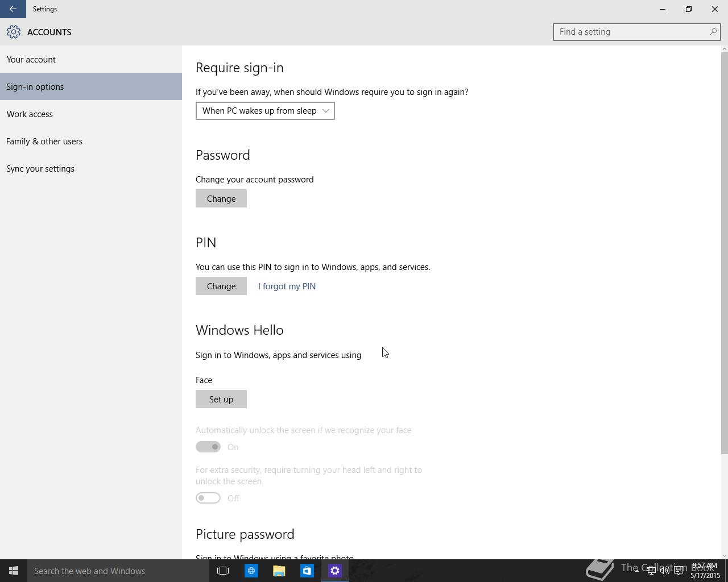Open Family & other users section
The height and width of the screenshot is (582, 728).
pyautogui.click(x=91, y=141)
